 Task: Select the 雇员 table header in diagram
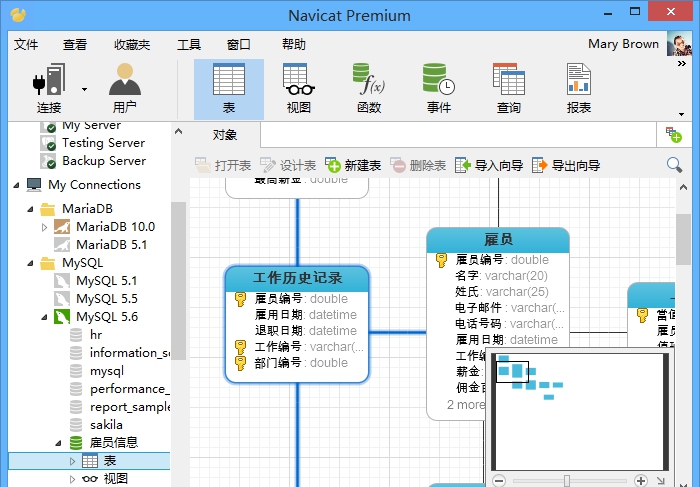tap(498, 240)
